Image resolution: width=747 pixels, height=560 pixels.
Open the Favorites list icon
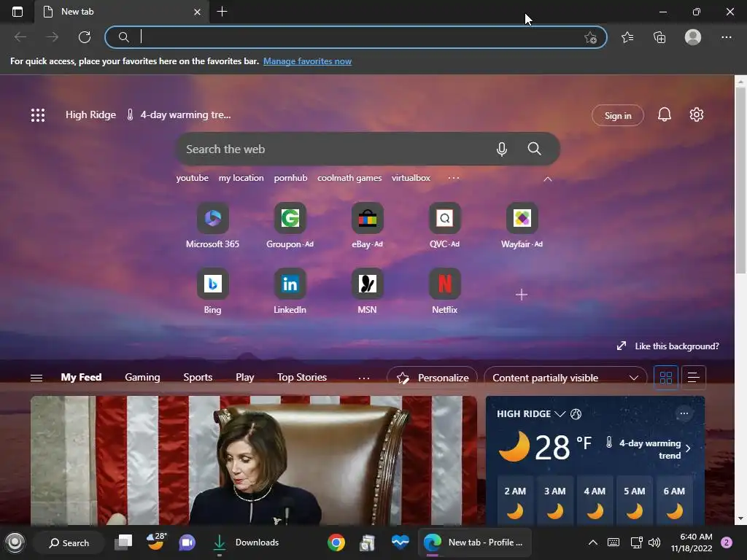pos(627,37)
